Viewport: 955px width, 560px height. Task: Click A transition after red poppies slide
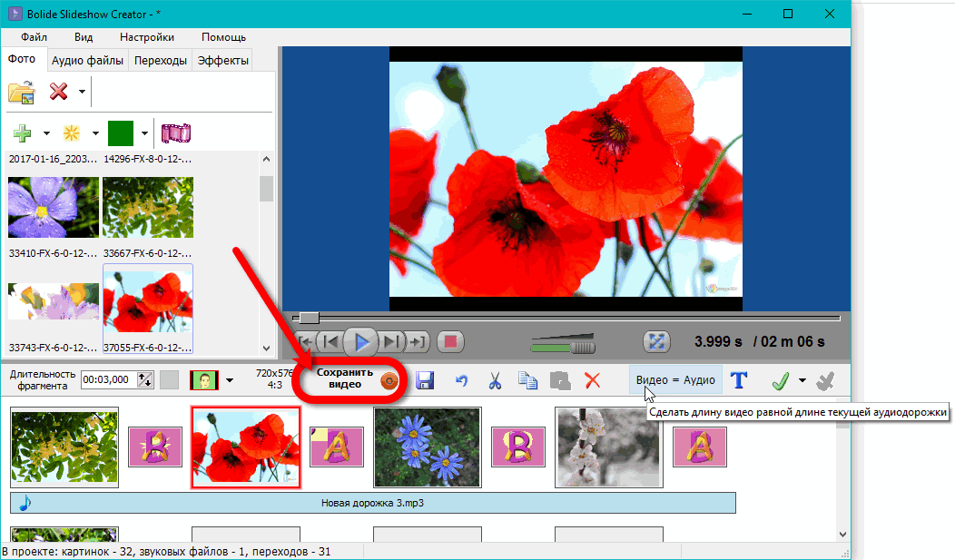337,447
